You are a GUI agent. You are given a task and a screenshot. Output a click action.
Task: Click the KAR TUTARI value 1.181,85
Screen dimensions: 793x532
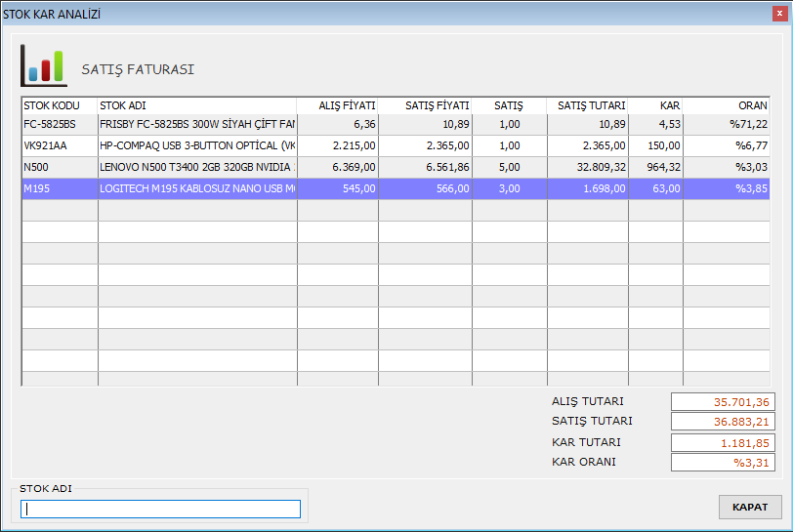[723, 443]
